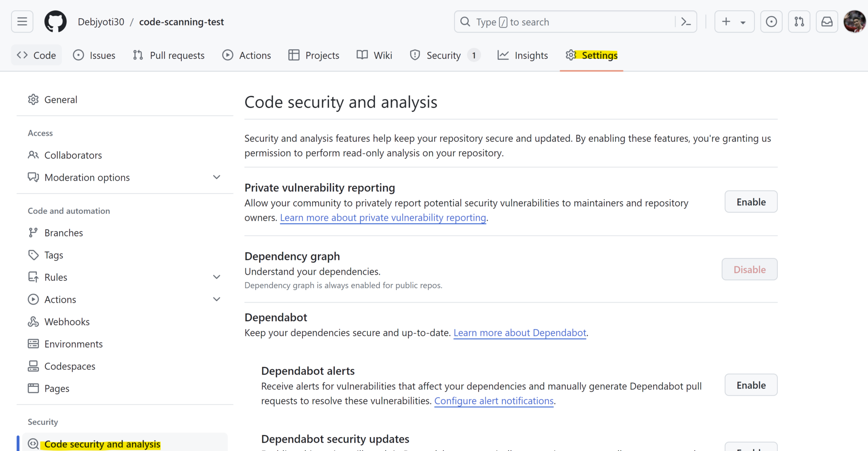
Task: Open the issues icon in header
Action: [771, 22]
